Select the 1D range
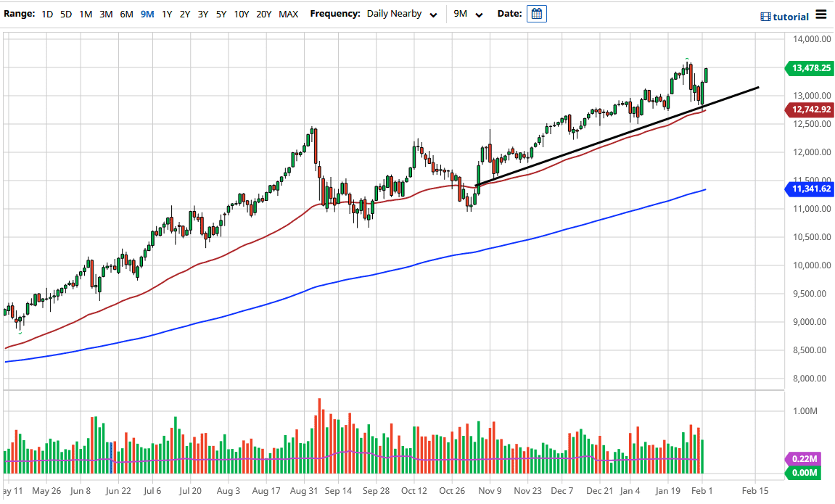The image size is (835, 504). tap(47, 13)
